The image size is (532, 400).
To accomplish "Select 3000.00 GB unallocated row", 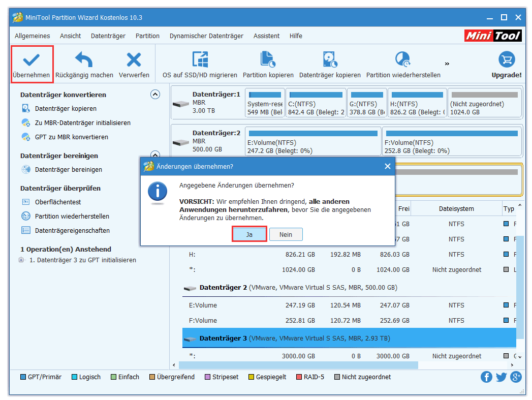I will click(349, 356).
